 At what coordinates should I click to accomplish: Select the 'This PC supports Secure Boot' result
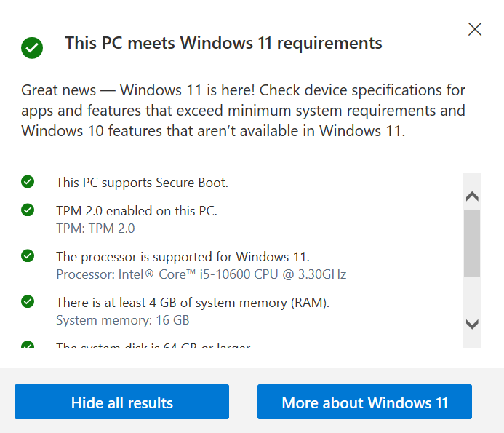coord(142,183)
